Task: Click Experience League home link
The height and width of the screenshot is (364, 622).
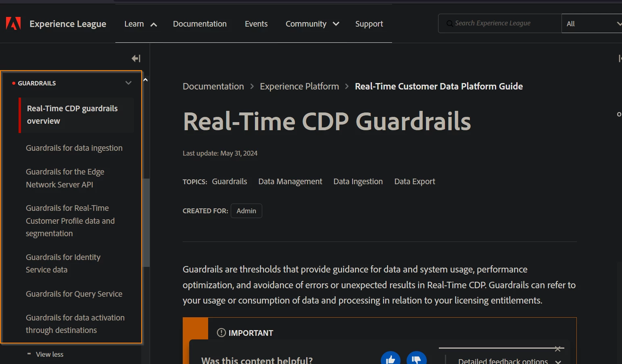Action: click(x=68, y=24)
